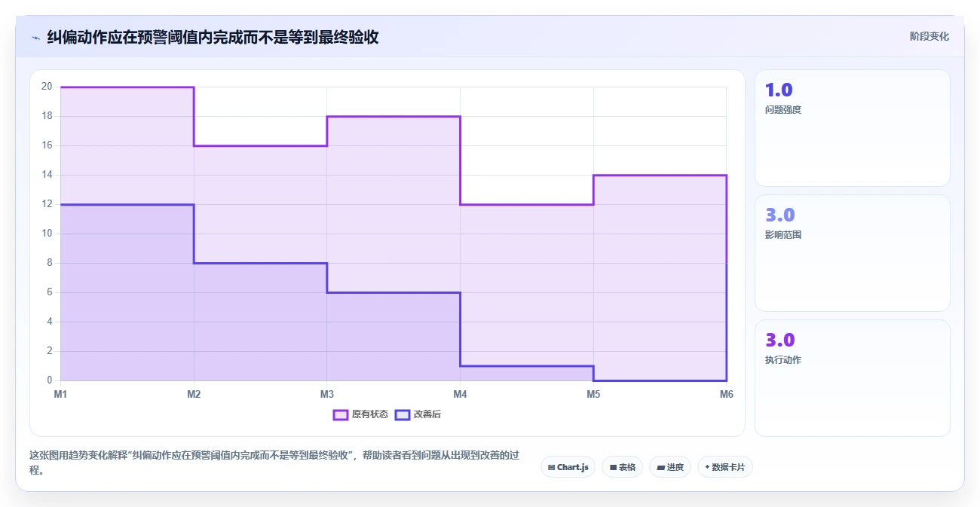Image resolution: width=980 pixels, height=507 pixels.
Task: Click the y-axis value 14
Action: tap(47, 175)
